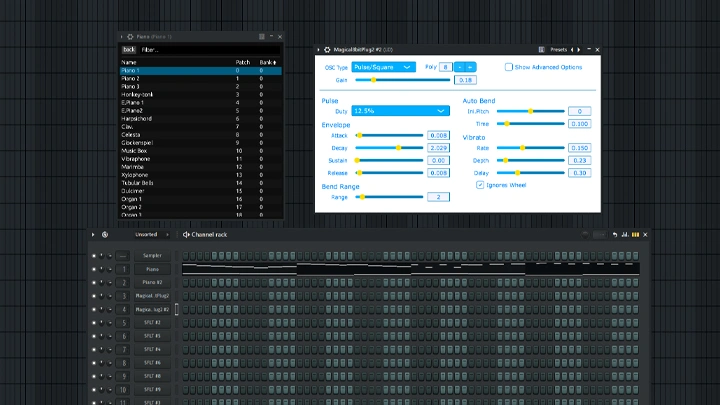Mute the Sampler channel LED
The height and width of the screenshot is (405, 720).
(x=94, y=256)
